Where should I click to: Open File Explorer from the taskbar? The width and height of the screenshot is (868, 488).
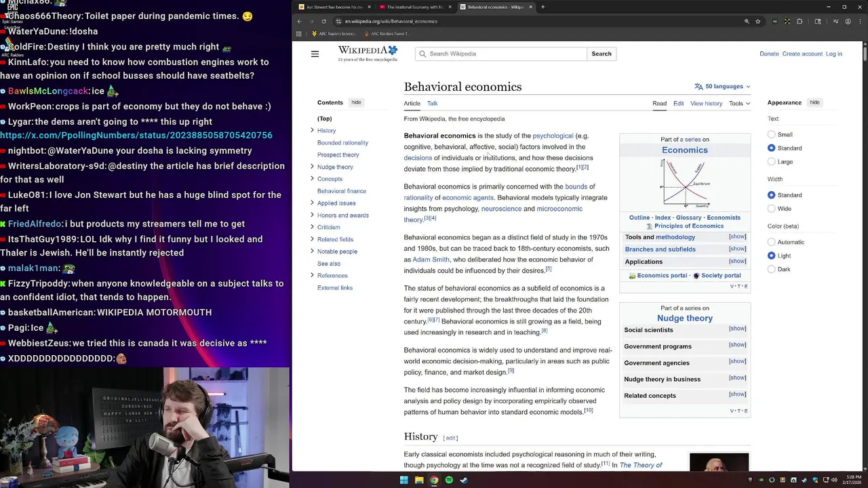419,480
